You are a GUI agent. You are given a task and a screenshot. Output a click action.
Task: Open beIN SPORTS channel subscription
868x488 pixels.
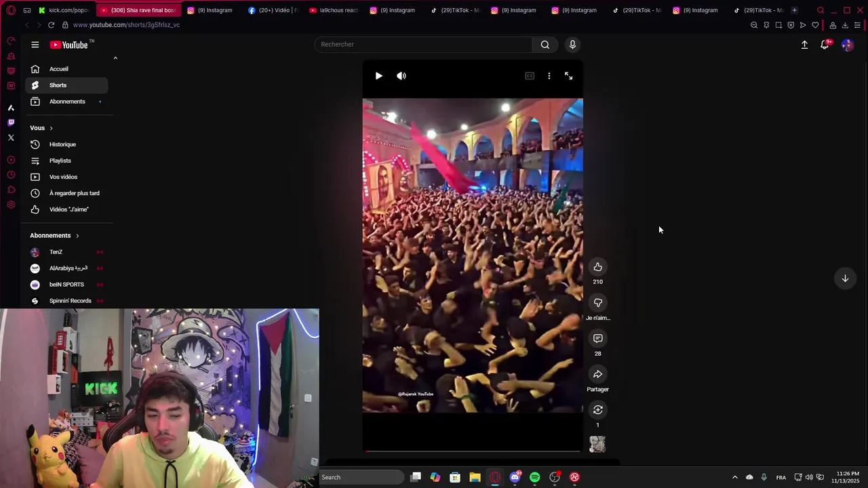click(x=66, y=285)
